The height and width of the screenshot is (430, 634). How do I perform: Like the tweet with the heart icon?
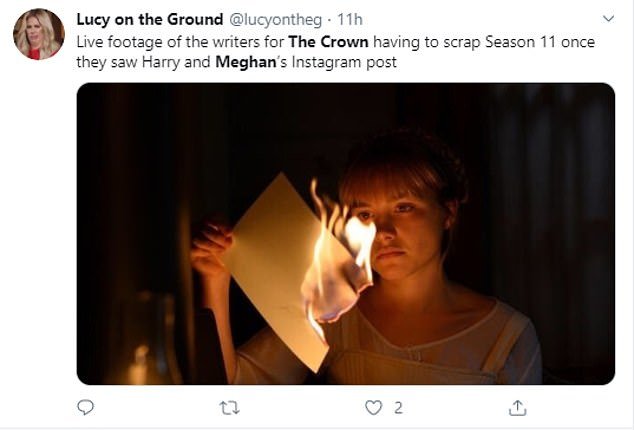[x=374, y=407]
